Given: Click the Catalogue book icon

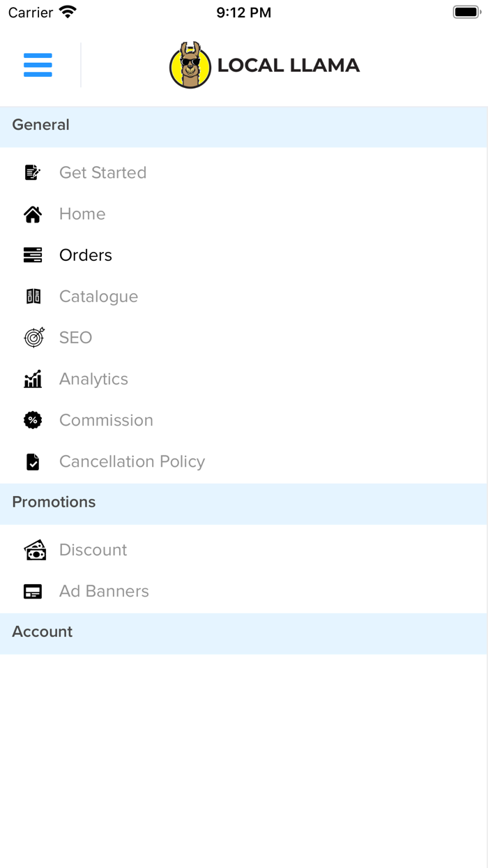Looking at the screenshot, I should coord(33,297).
